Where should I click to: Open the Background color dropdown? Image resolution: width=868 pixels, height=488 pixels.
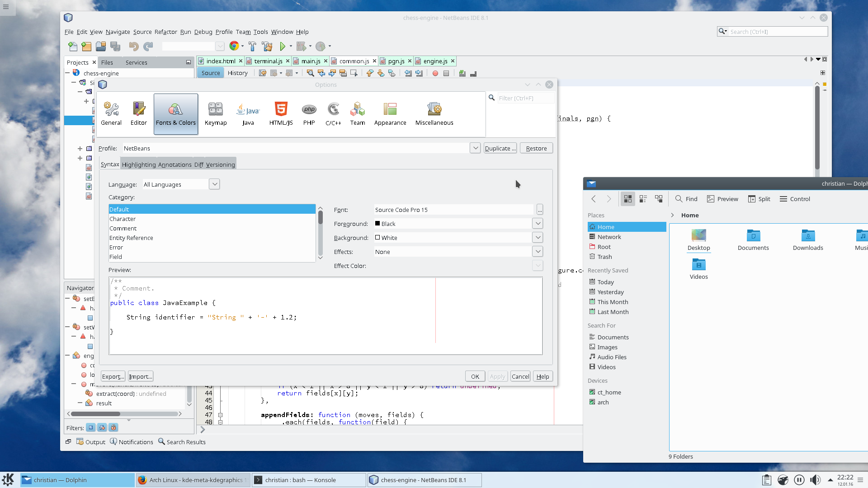538,238
